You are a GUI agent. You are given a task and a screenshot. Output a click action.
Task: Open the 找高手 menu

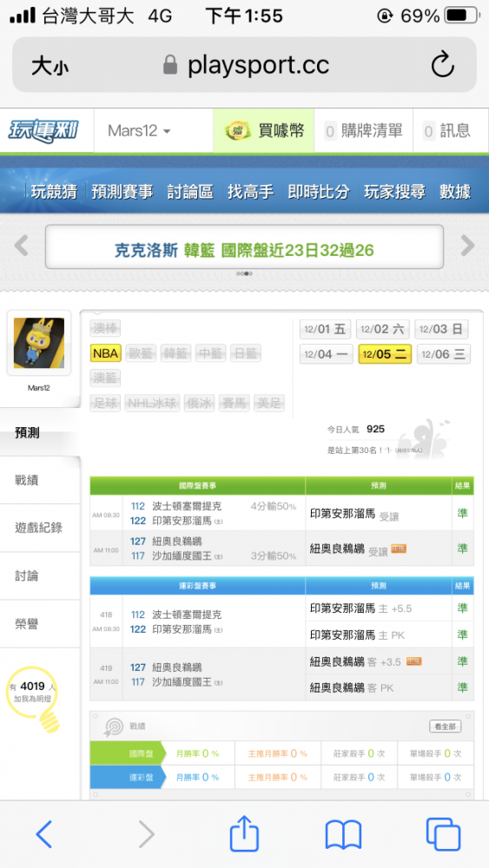250,192
